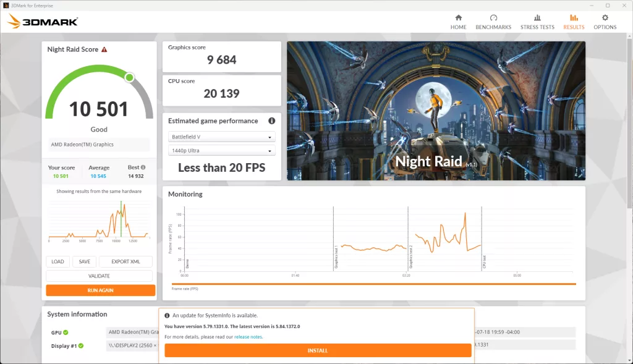Click the Best score info icon
Screen dimensions: 633x364
click(143, 167)
